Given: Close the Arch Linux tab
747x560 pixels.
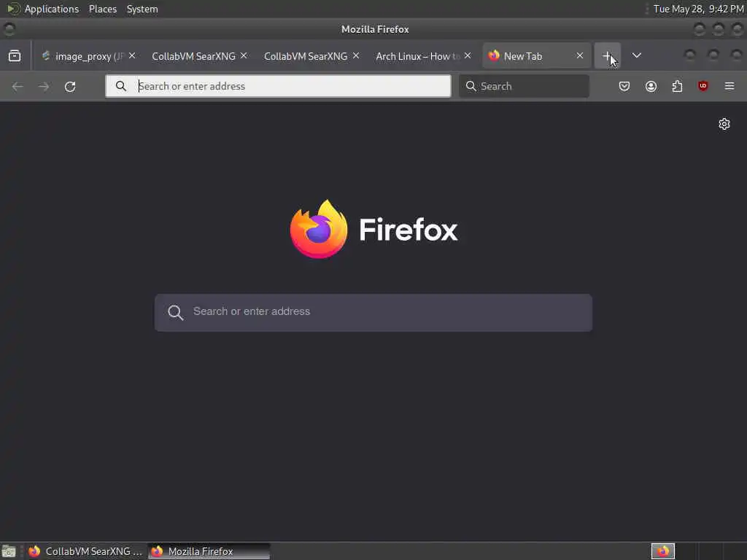Looking at the screenshot, I should [x=468, y=55].
